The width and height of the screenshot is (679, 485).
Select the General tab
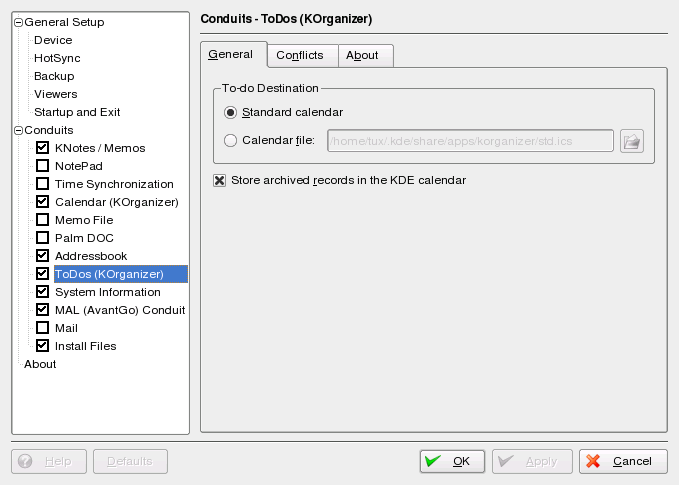tap(233, 54)
